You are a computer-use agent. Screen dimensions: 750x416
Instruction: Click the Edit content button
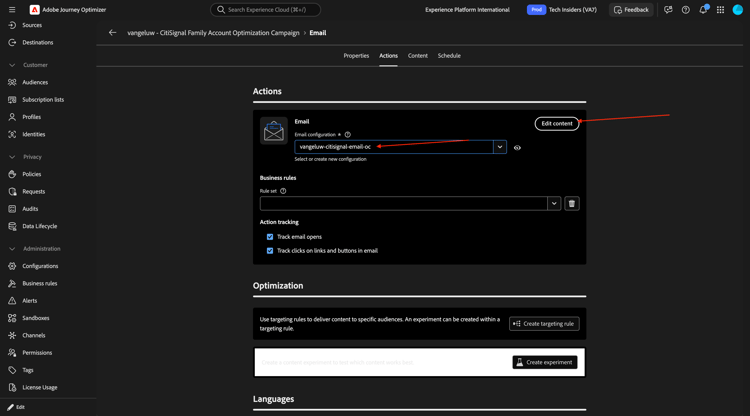pos(557,123)
